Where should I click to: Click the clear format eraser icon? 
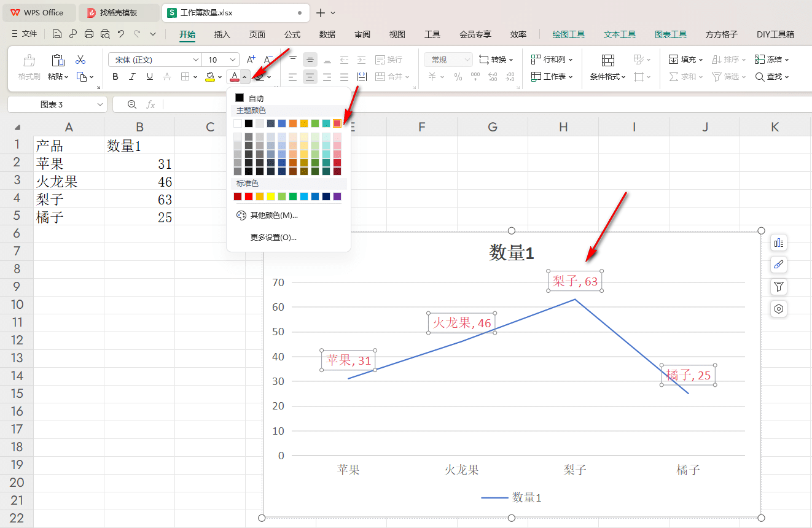click(x=260, y=77)
